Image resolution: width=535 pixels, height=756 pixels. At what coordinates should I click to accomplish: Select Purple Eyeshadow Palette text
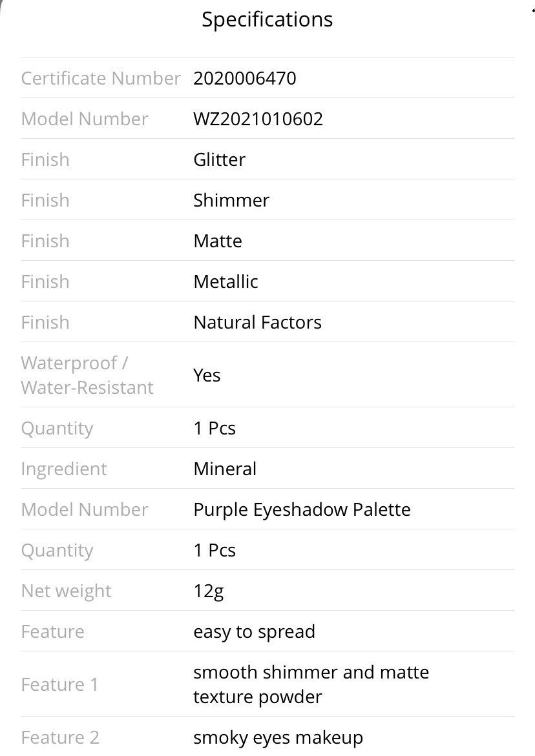[302, 509]
